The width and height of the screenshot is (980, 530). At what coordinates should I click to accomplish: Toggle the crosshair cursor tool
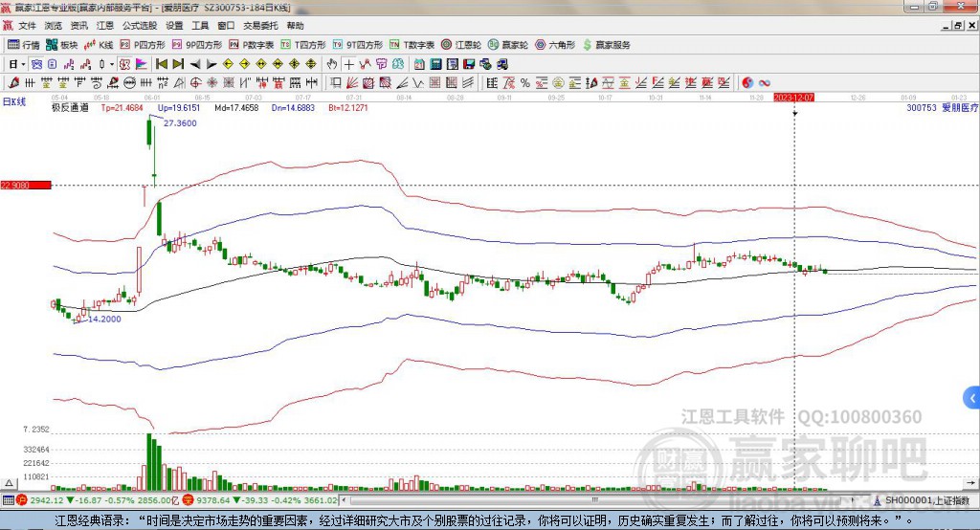coord(348,64)
